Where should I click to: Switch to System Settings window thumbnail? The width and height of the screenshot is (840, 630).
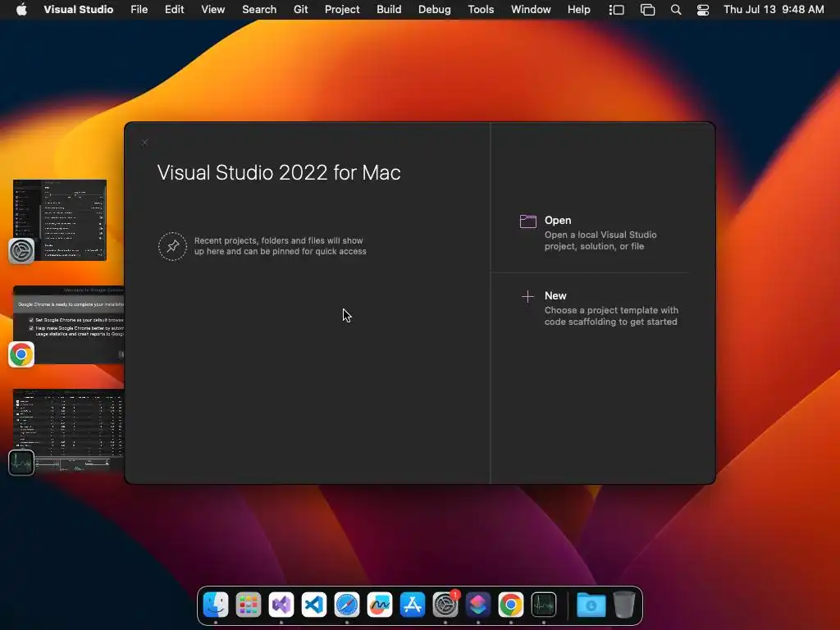tap(59, 220)
